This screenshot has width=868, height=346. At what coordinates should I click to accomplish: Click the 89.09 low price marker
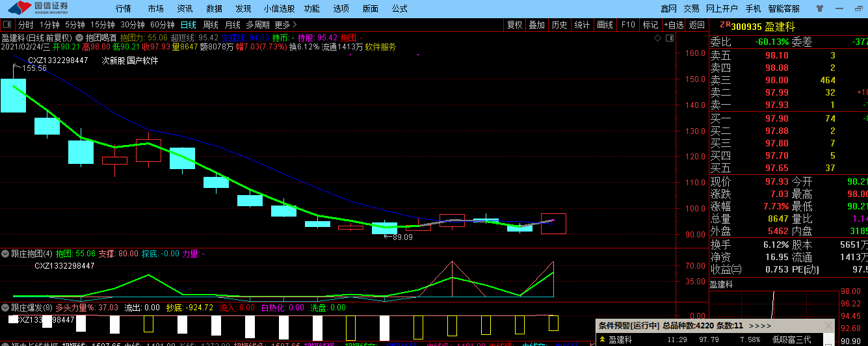[x=403, y=237]
